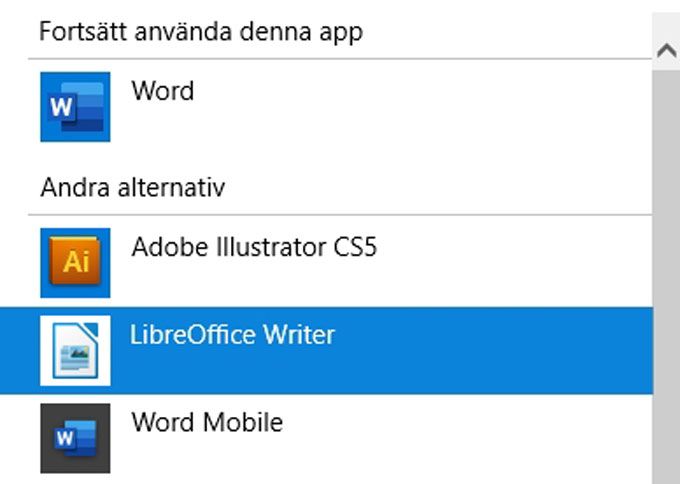The image size is (680, 484).
Task: Select the 'Word' text label
Action: click(163, 91)
